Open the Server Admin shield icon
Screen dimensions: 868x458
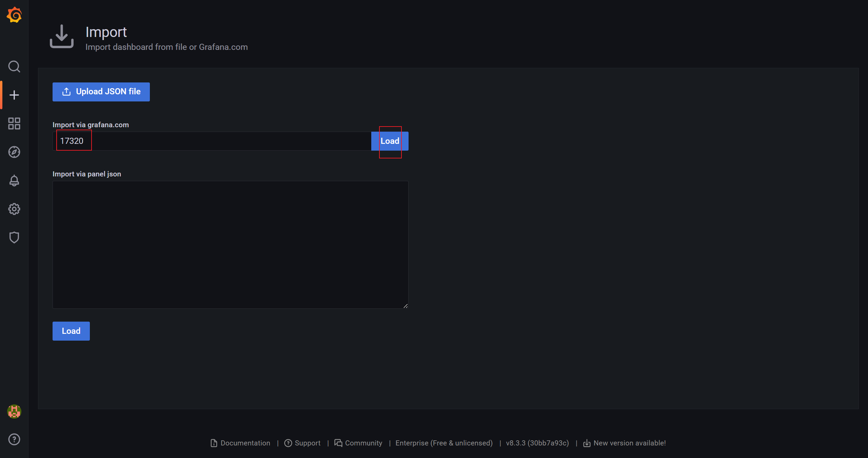[14, 237]
